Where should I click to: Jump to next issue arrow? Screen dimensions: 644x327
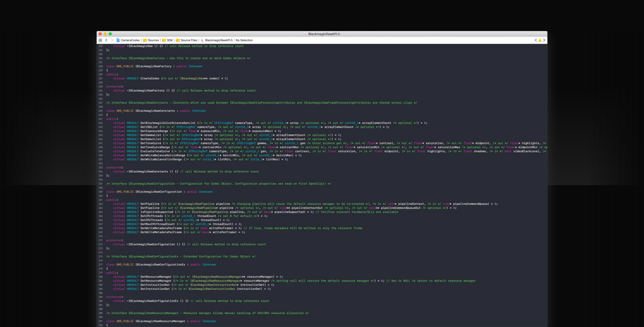pos(544,40)
